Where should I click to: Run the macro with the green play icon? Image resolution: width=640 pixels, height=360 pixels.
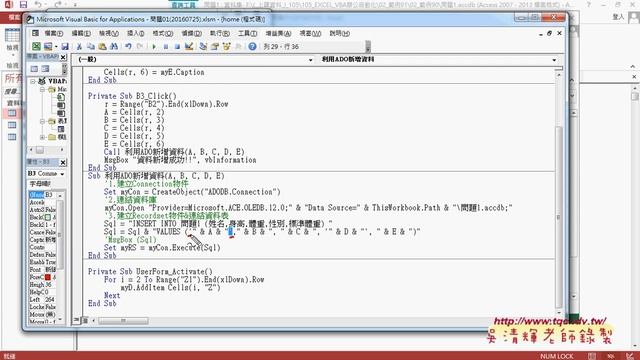pyautogui.click(x=154, y=47)
